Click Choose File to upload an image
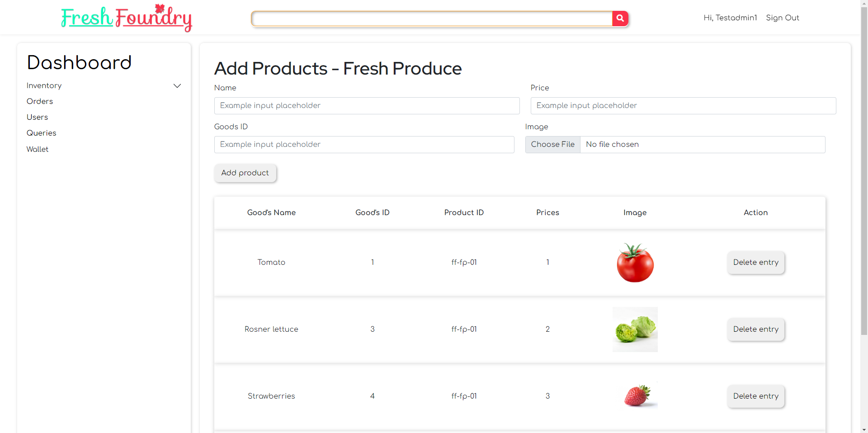The image size is (868, 433). (552, 145)
